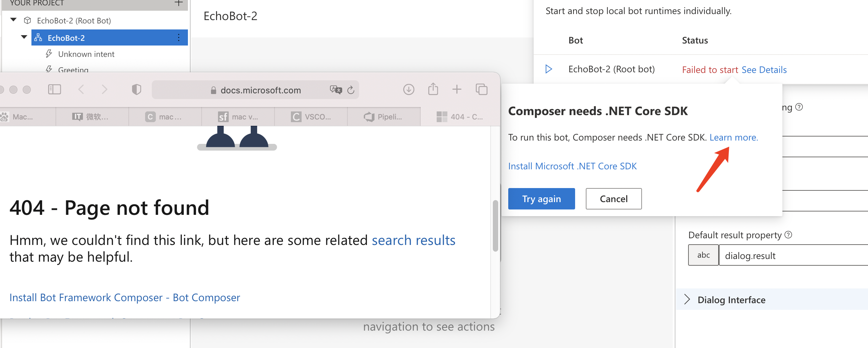This screenshot has height=348, width=868.
Task: Start EchoBot-2 root bot with the play icon
Action: click(x=549, y=69)
